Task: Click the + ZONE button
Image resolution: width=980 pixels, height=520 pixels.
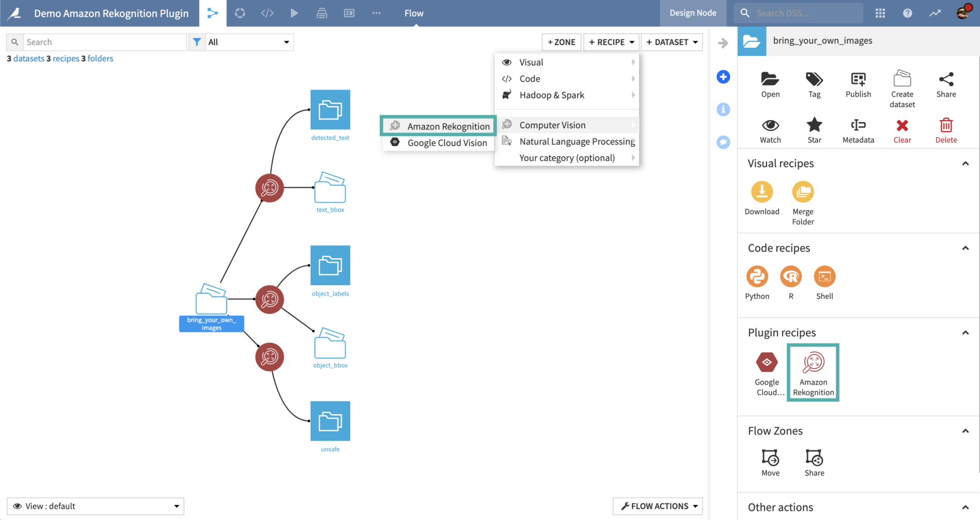Action: 561,42
